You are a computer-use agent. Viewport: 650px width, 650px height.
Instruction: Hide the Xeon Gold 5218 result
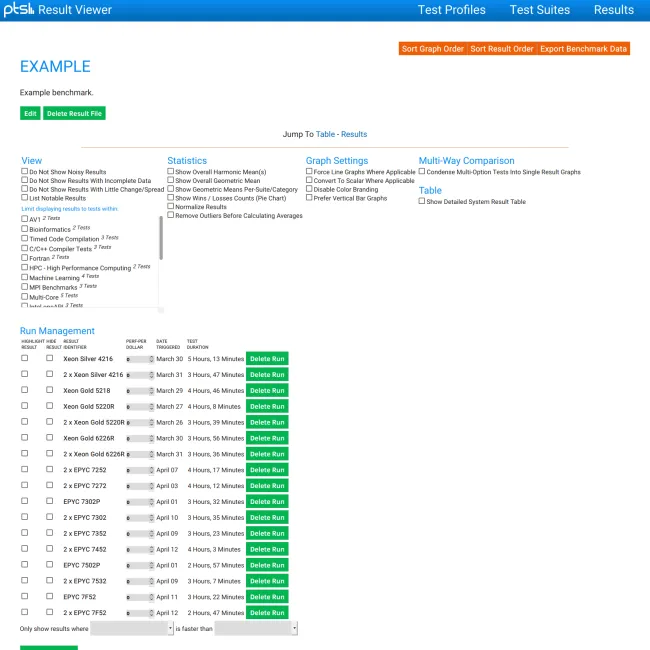(49, 390)
